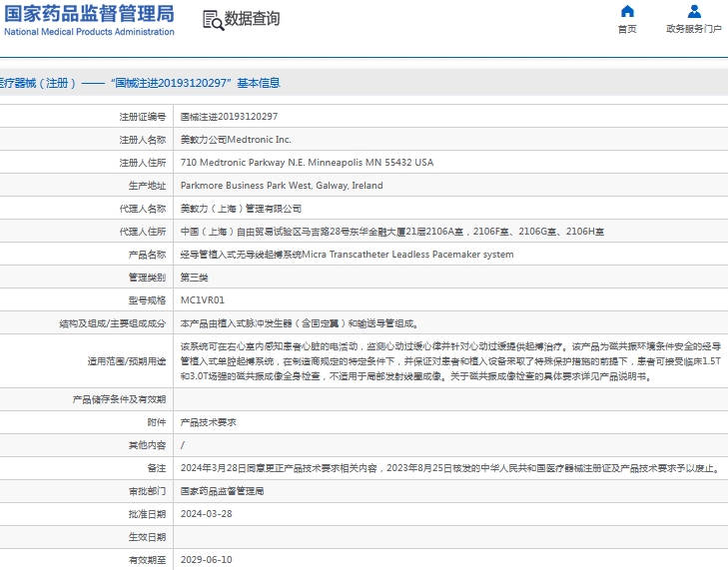Open the 政务服务门户 user icon

click(694, 11)
